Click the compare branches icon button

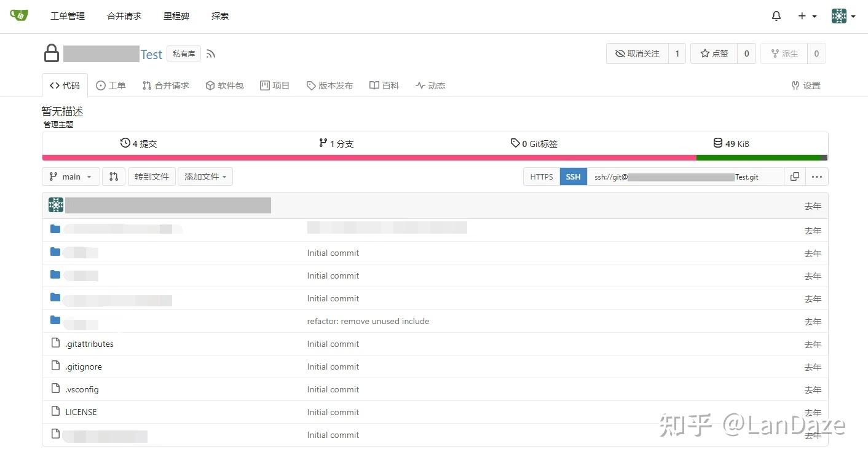(114, 176)
